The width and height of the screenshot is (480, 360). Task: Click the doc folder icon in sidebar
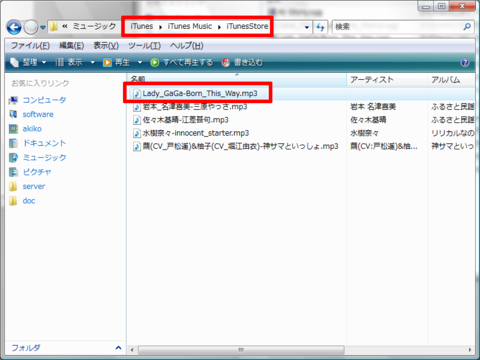[13, 201]
